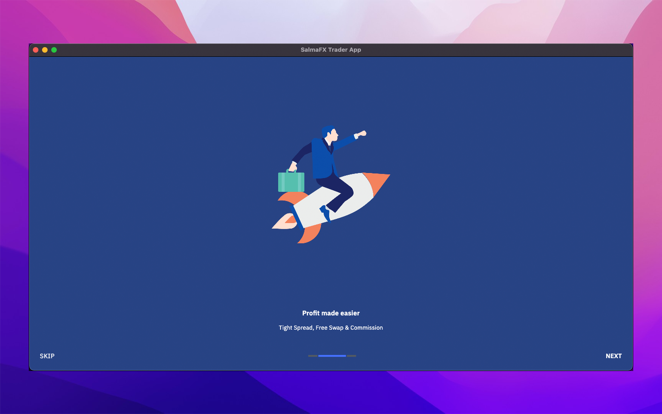Viewport: 662px width, 414px height.
Task: Click the rocket's orange tail fin
Action: [x=308, y=233]
